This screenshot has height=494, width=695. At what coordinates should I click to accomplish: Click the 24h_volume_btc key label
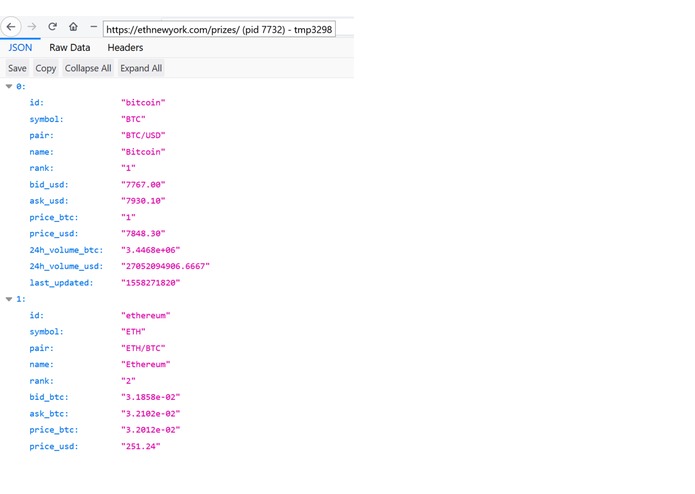(66, 250)
